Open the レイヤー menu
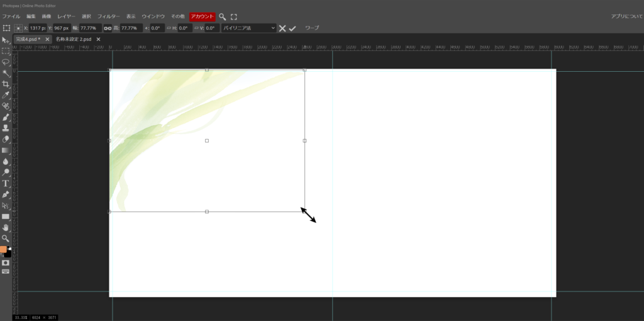Viewport: 644px width, 321px height. point(66,16)
